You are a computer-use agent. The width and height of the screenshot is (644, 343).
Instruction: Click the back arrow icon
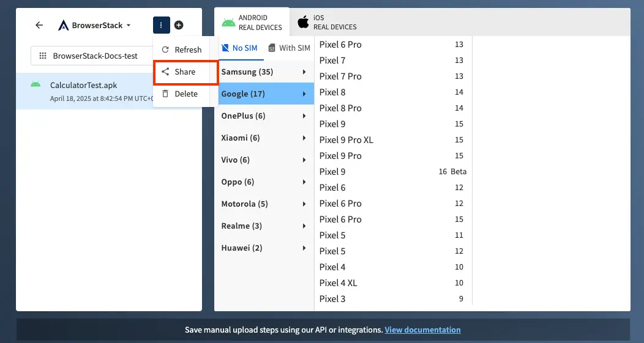tap(39, 25)
